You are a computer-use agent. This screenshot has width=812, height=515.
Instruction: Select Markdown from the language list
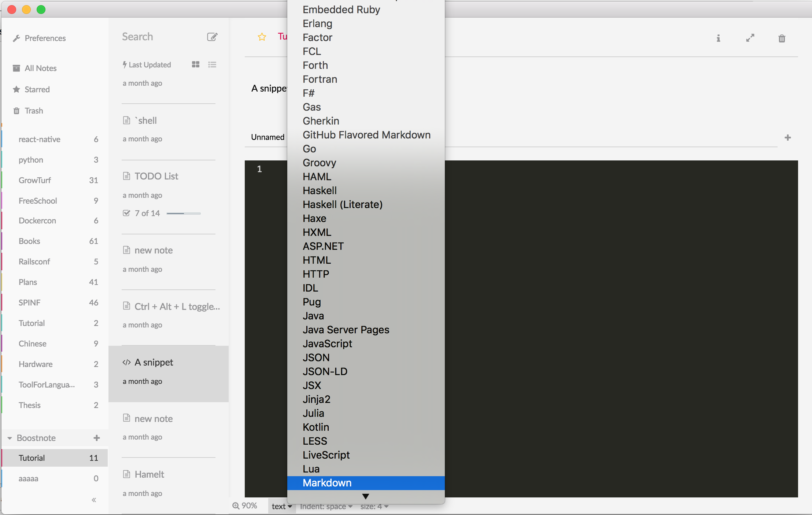tap(327, 483)
